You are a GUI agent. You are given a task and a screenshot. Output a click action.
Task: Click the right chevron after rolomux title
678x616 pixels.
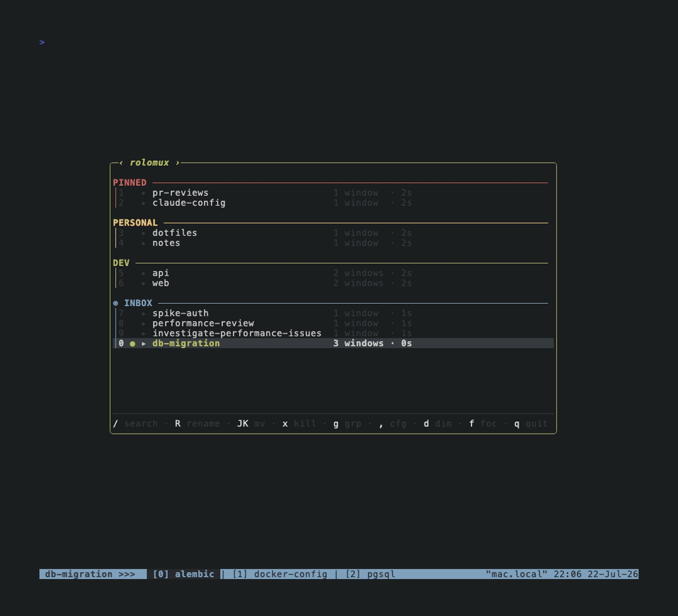(x=178, y=163)
